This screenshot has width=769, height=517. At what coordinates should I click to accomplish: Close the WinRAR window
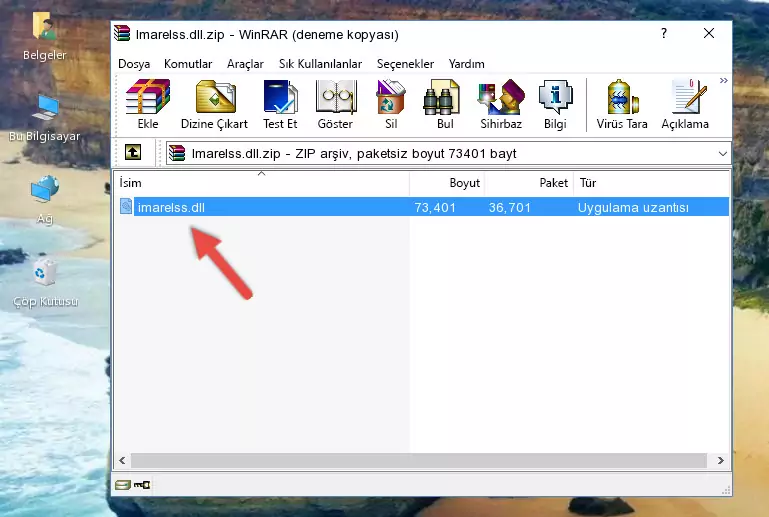[709, 33]
